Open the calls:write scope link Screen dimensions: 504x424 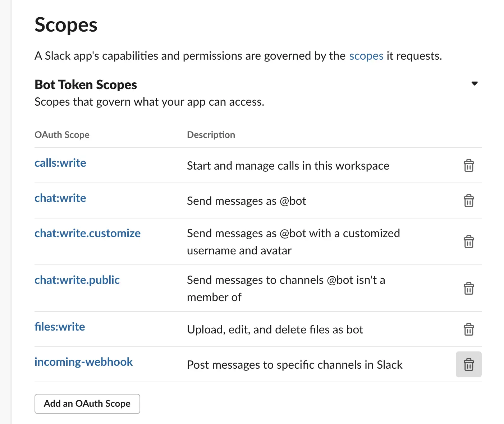(60, 163)
